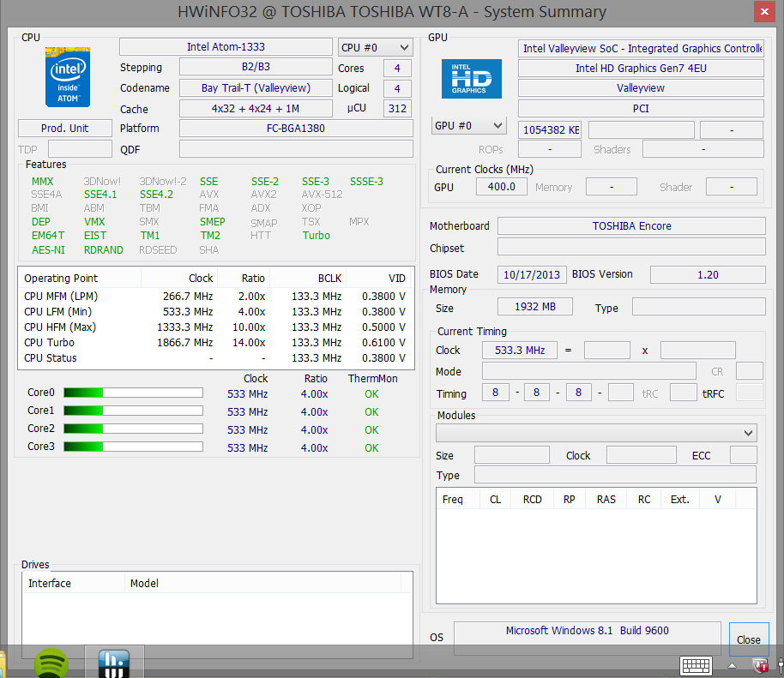Viewport: 784px width, 678px height.
Task: Click the empty Chipset field
Action: pos(631,247)
